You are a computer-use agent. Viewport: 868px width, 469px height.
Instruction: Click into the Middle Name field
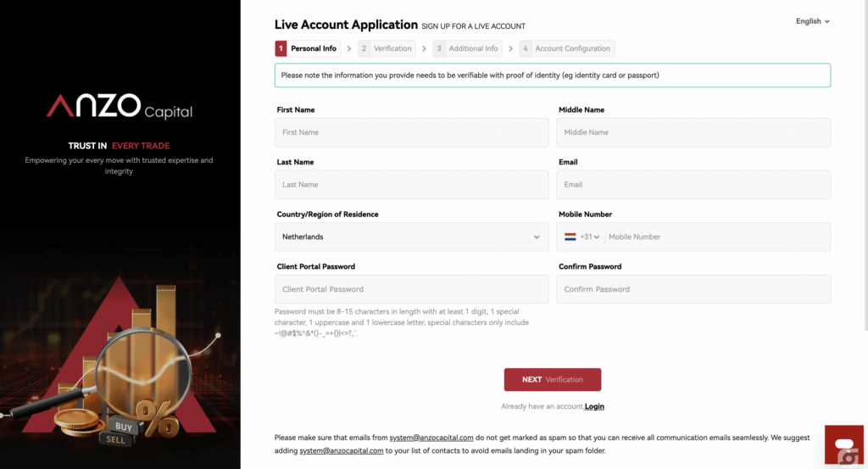tap(693, 132)
